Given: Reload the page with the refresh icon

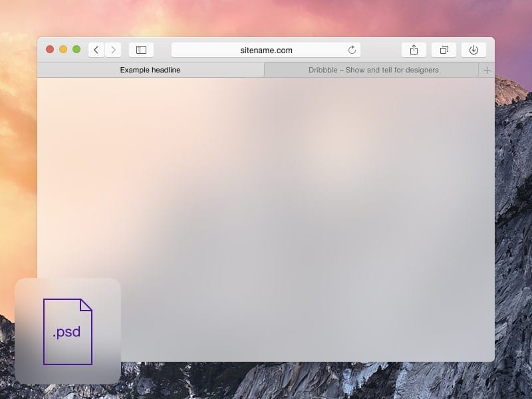Looking at the screenshot, I should coord(352,49).
